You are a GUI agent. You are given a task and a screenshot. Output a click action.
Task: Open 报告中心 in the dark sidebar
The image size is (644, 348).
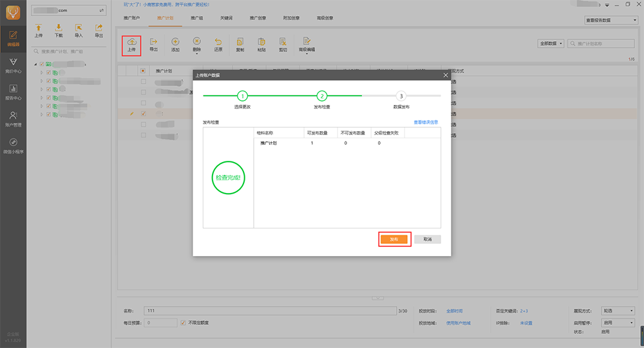(13, 93)
